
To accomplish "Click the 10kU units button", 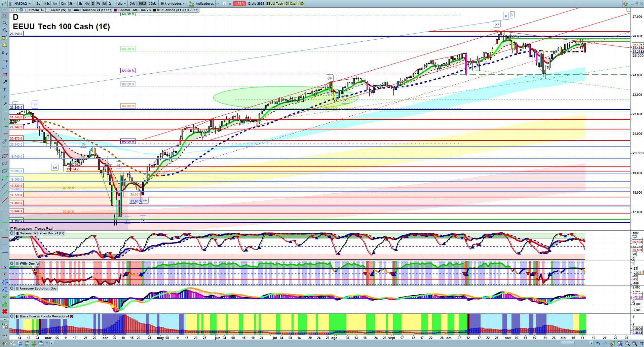I will tap(142, 4).
